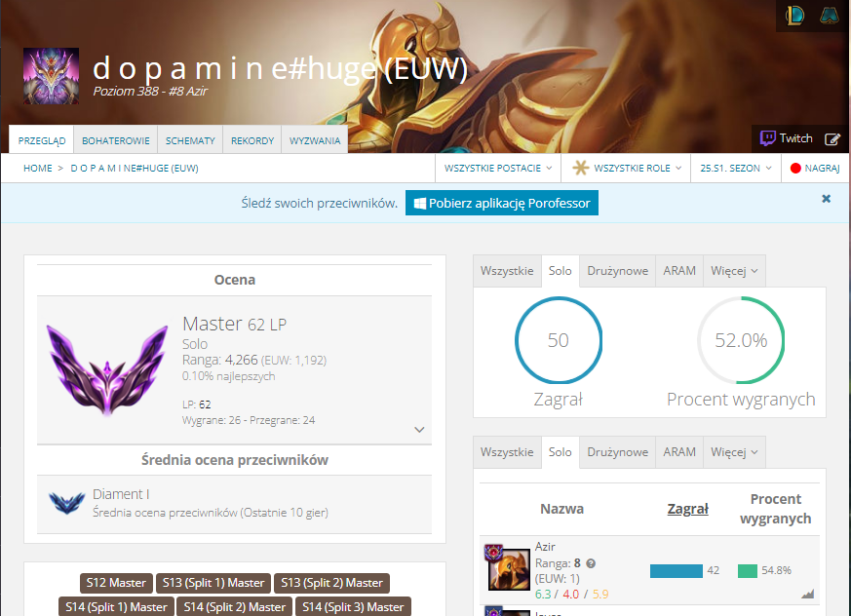Click the Azir champion portrait
851x616 pixels.
509,569
